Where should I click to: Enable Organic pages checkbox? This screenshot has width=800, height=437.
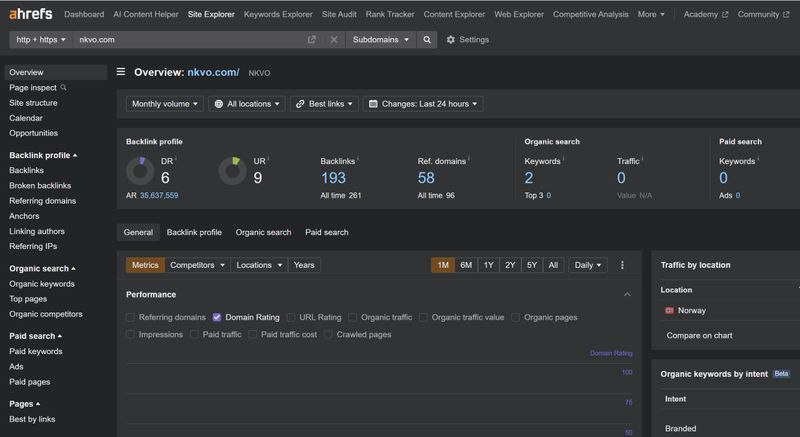[x=515, y=318]
